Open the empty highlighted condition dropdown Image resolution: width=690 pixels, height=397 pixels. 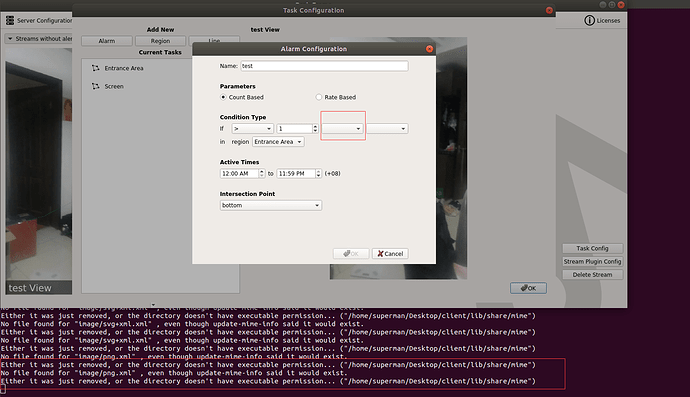click(x=342, y=129)
